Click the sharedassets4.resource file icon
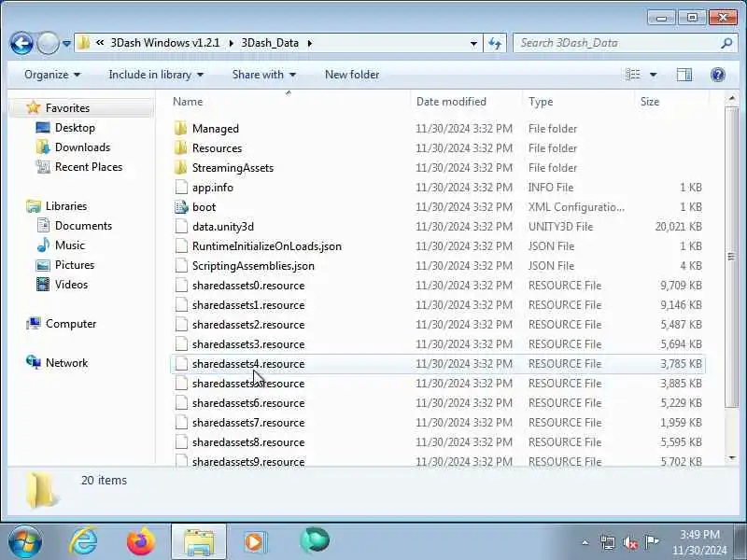Screen dimensions: 747x560 [x=181, y=364]
